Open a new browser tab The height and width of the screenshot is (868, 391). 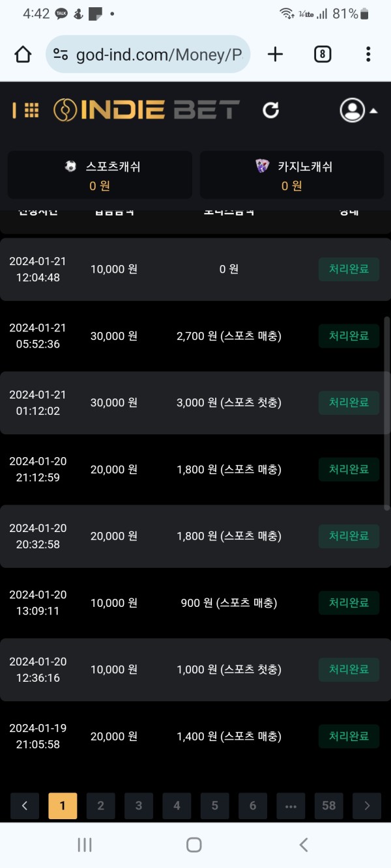[275, 55]
